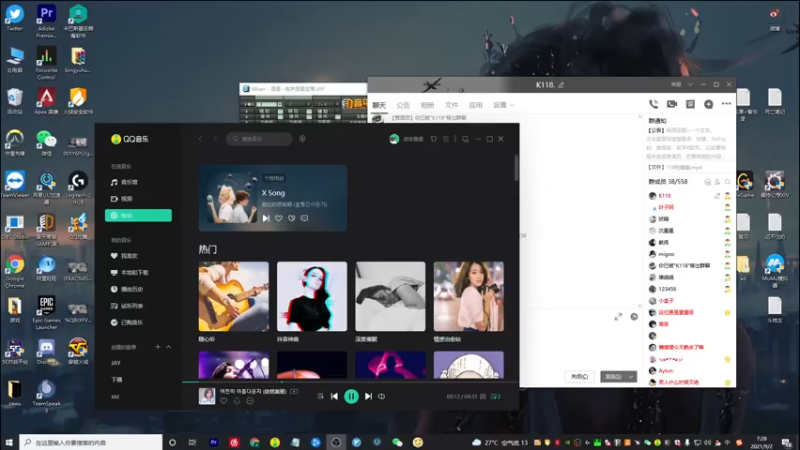The image size is (800, 450).
Task: Click the listen-recognize icon beside search box
Action: [x=303, y=139]
